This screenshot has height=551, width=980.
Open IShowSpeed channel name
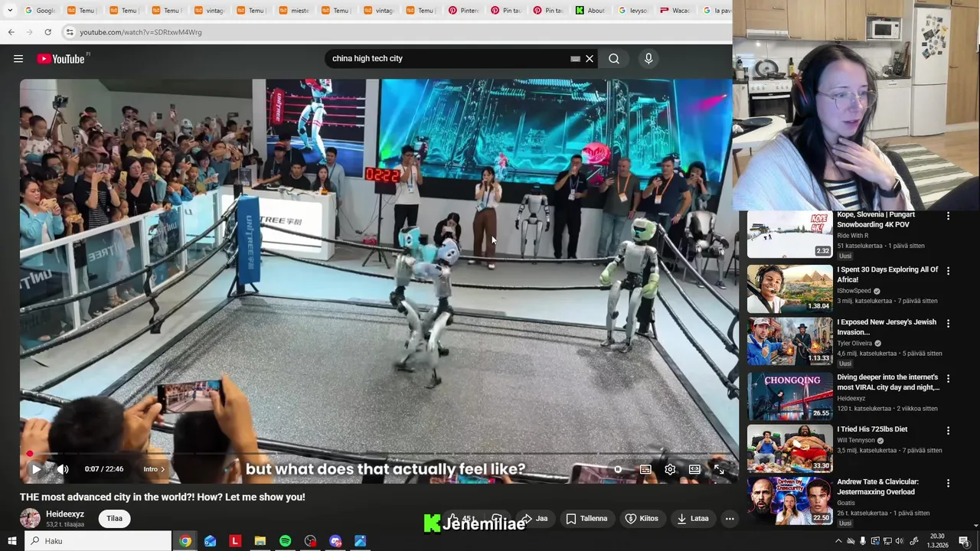pyautogui.click(x=854, y=291)
